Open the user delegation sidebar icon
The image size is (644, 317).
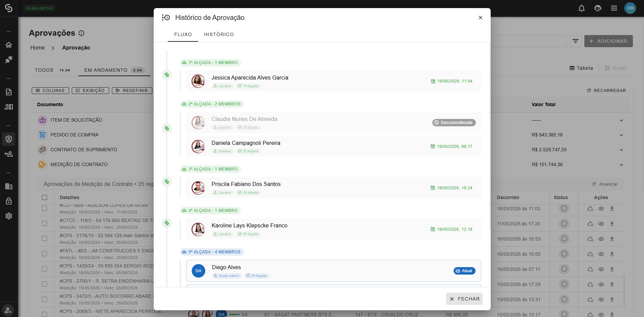[9, 154]
